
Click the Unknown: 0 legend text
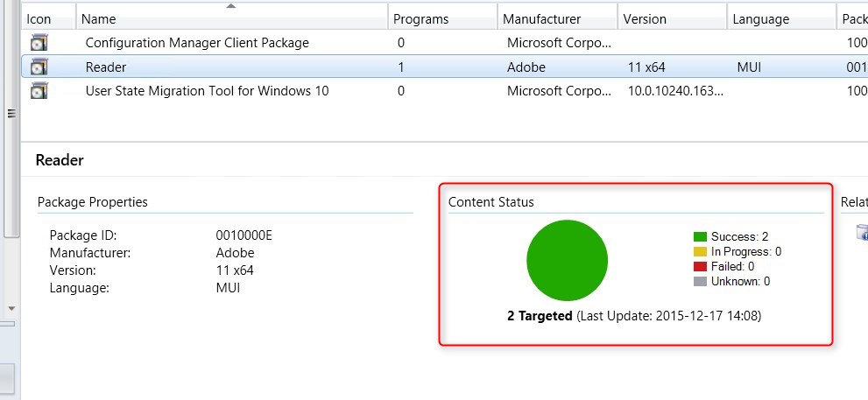click(x=741, y=282)
